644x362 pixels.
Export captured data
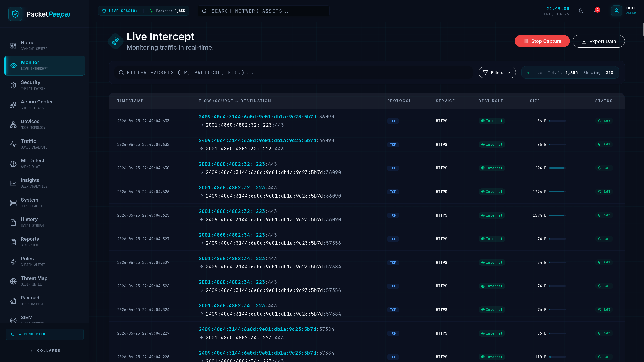(x=599, y=41)
